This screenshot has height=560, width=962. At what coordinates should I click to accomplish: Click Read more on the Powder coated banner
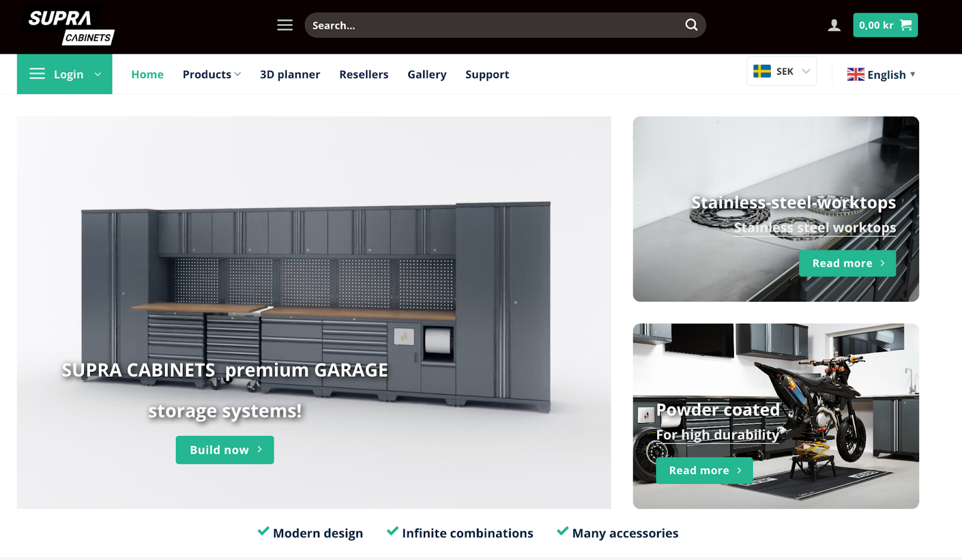704,470
